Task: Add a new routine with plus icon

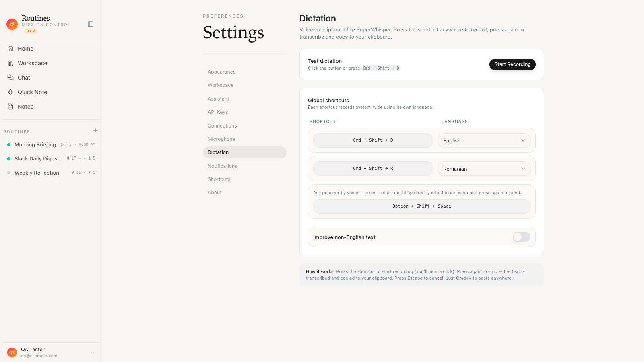Action: point(95,130)
